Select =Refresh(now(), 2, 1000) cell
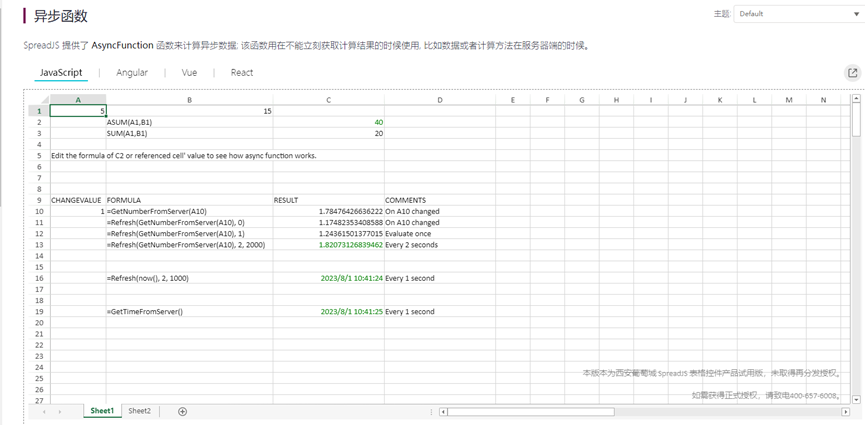Viewport: 865px width, 425px height. (189, 278)
